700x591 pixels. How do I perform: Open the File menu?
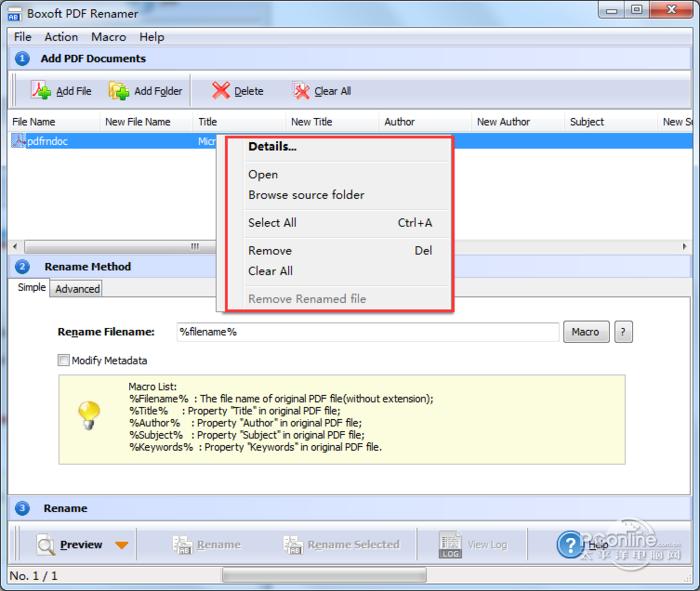pyautogui.click(x=23, y=37)
